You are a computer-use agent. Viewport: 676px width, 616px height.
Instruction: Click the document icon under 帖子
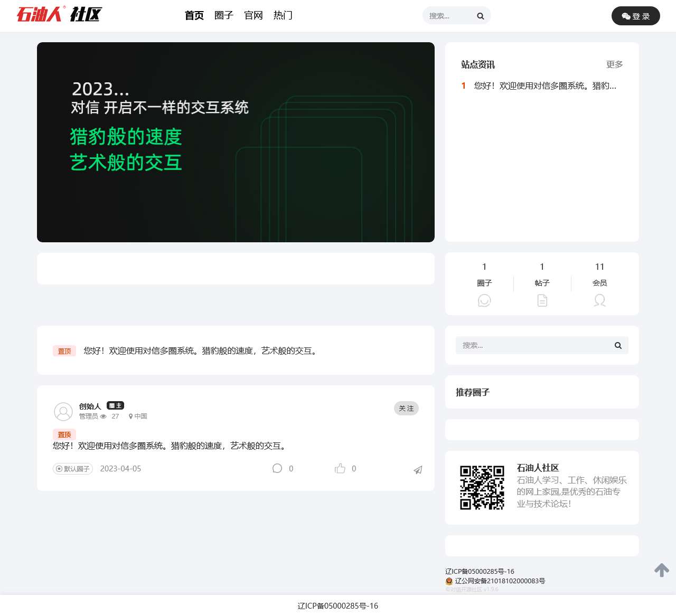(542, 300)
